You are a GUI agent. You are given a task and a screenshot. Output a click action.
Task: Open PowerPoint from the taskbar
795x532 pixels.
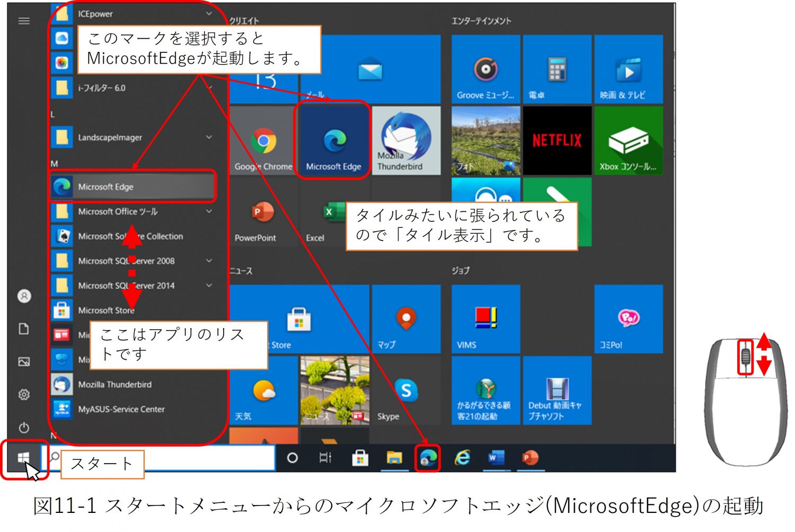530,458
